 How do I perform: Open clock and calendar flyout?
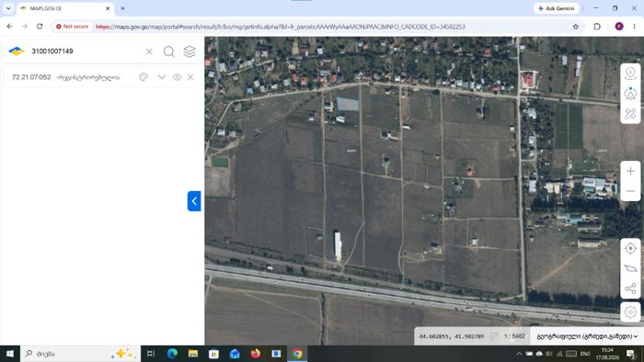tap(606, 354)
